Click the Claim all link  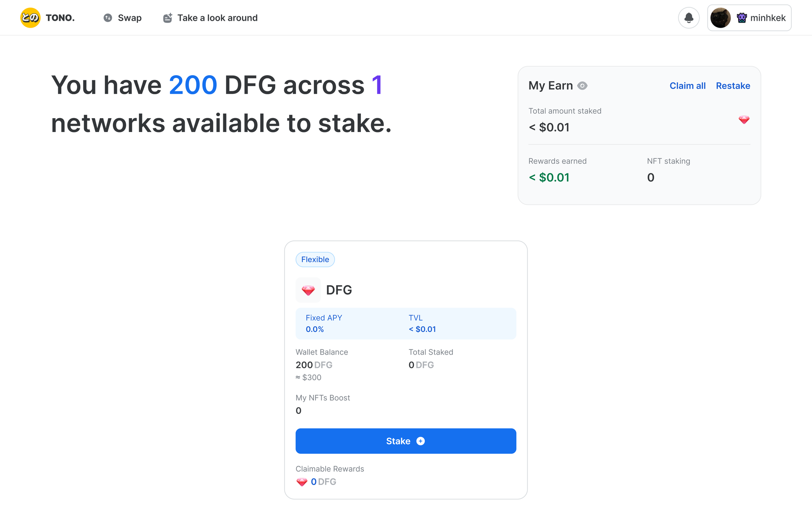tap(687, 86)
